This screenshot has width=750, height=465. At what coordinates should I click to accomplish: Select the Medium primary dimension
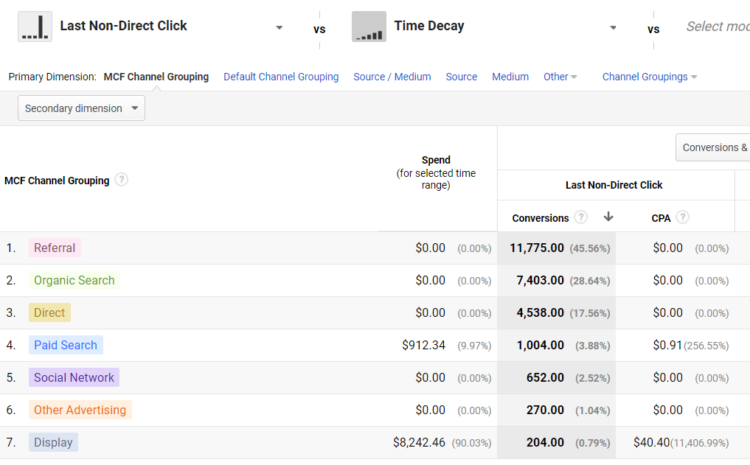(x=510, y=77)
